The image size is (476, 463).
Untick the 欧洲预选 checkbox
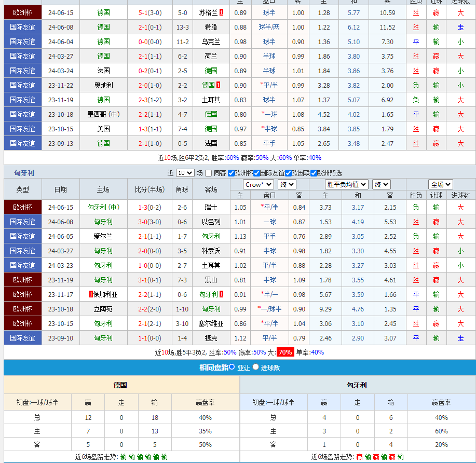click(x=314, y=173)
